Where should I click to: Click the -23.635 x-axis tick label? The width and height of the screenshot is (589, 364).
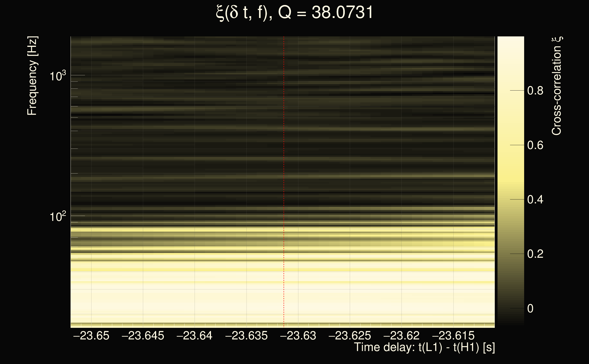click(246, 336)
